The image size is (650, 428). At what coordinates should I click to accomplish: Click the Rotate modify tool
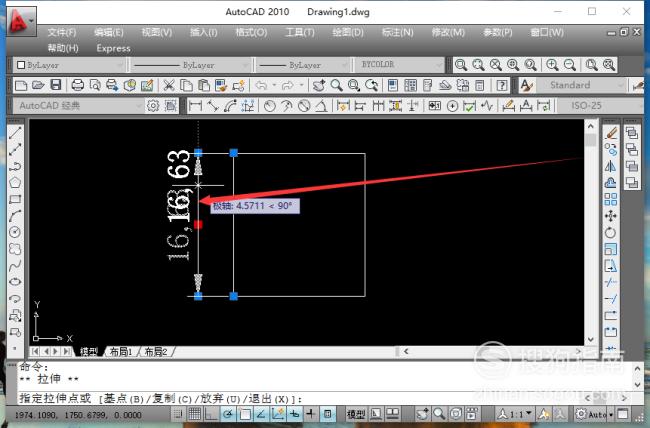pyautogui.click(x=611, y=233)
